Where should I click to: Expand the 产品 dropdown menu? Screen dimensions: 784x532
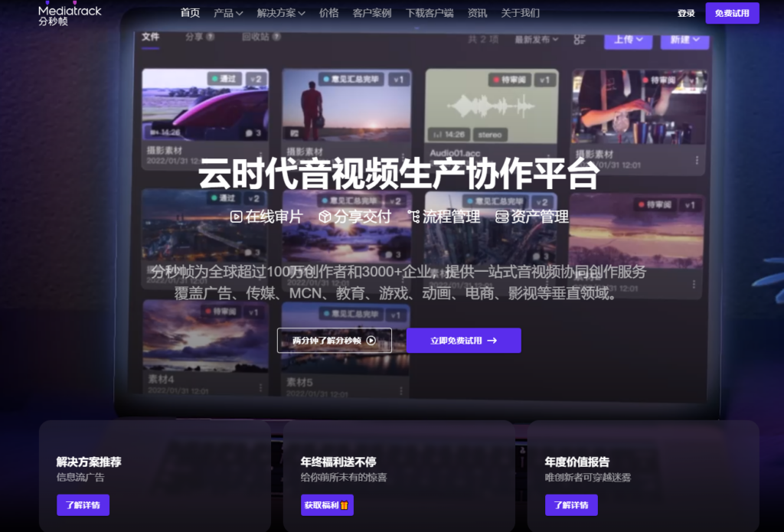click(228, 13)
